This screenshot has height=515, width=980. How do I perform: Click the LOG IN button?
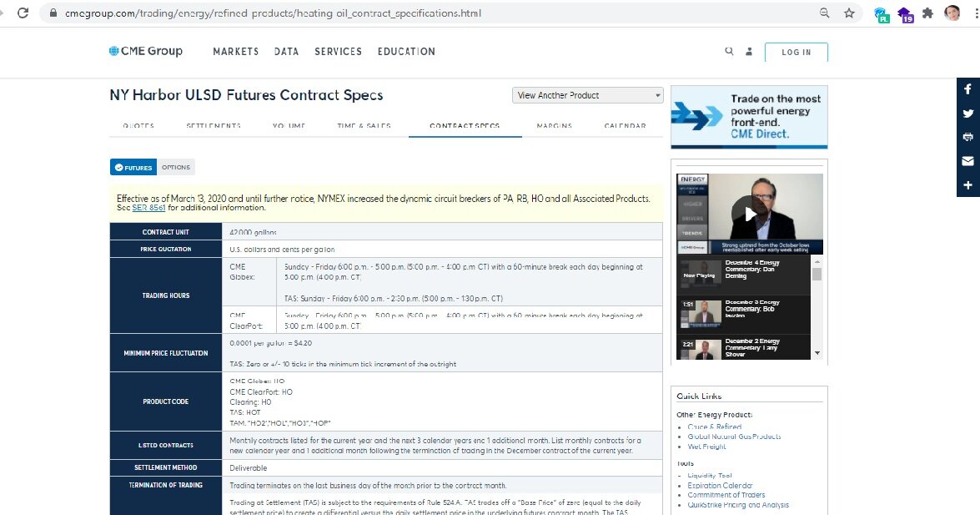(797, 52)
